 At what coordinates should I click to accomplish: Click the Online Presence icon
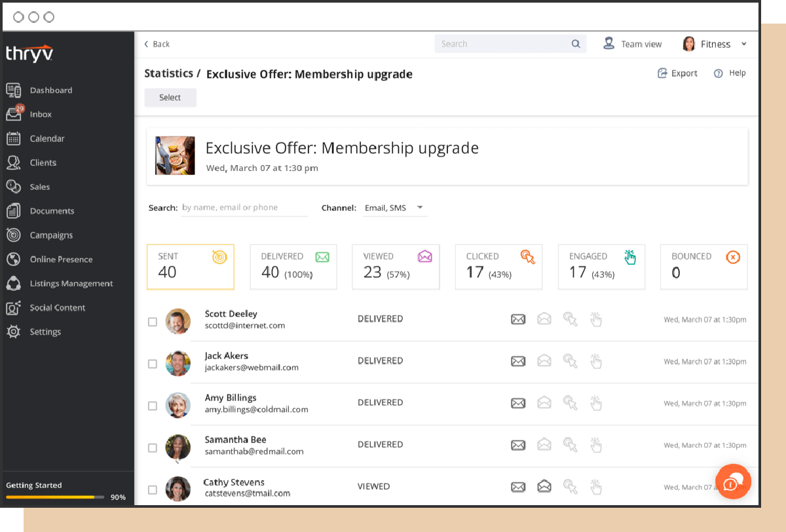14,259
